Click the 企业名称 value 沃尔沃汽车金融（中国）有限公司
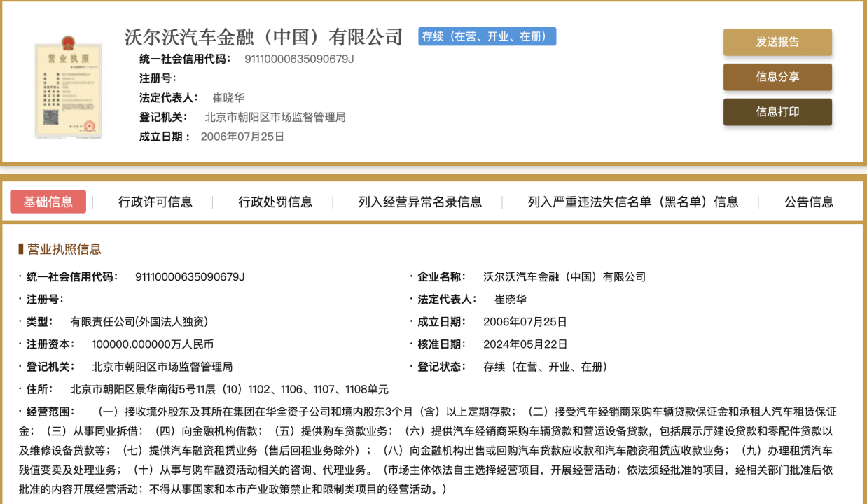The height and width of the screenshot is (504, 867). coord(564,277)
